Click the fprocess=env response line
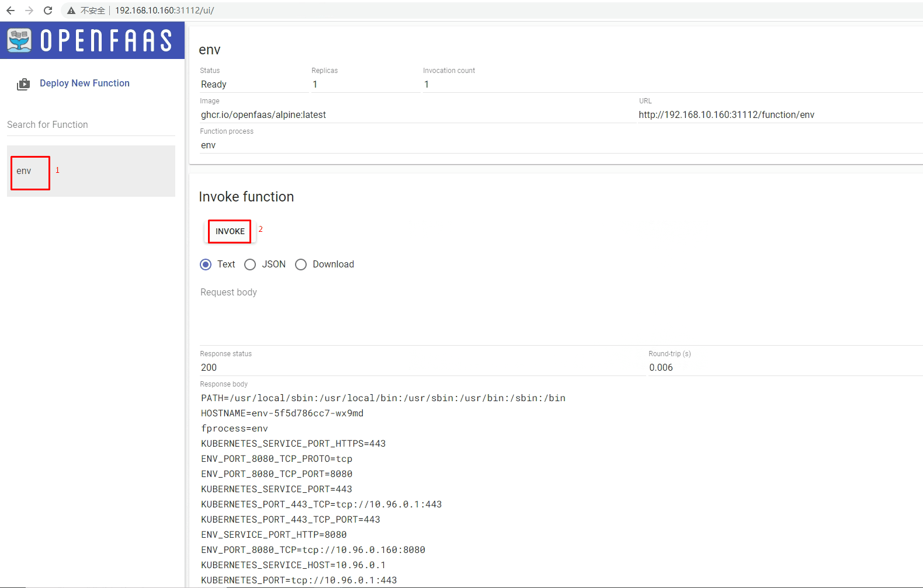The width and height of the screenshot is (923, 588). pos(234,429)
